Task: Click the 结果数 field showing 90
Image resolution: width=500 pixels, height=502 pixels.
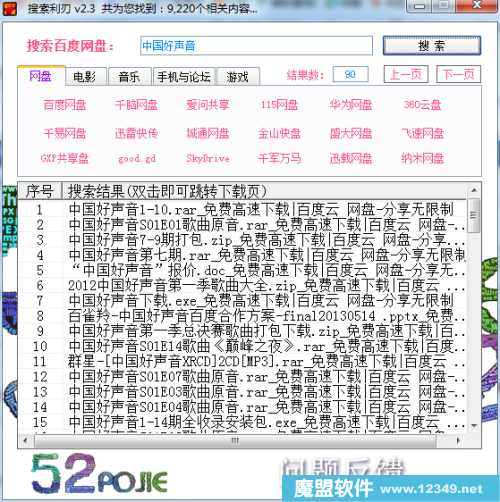Action: click(x=350, y=74)
